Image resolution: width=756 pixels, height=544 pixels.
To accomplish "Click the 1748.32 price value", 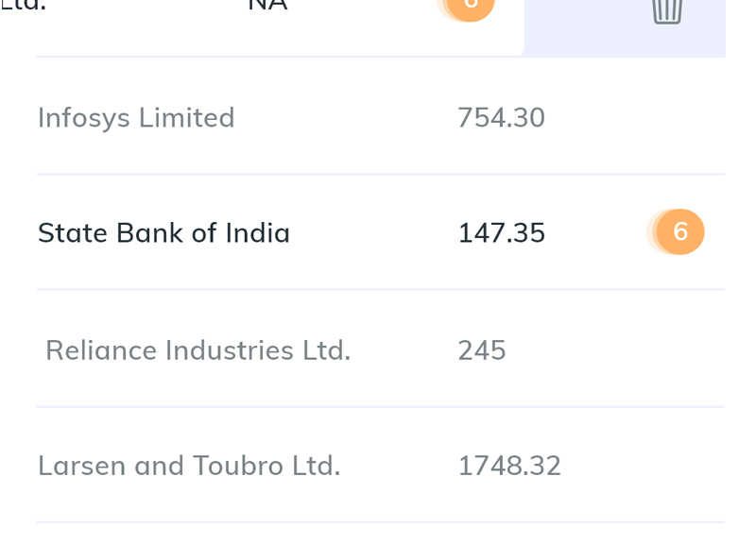I will (x=509, y=466).
